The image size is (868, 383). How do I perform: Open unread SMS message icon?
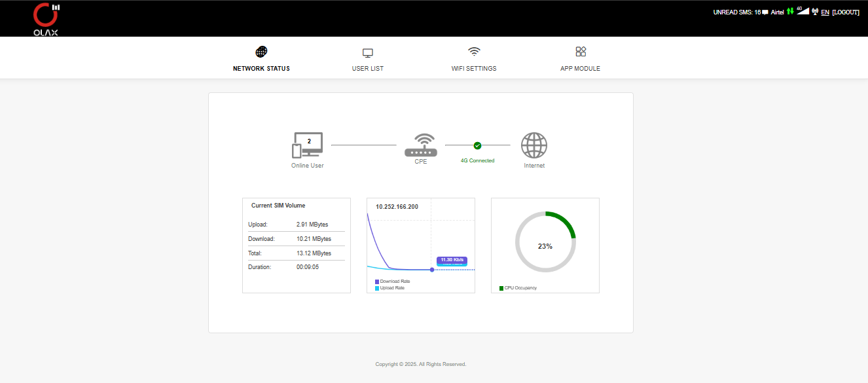point(765,12)
